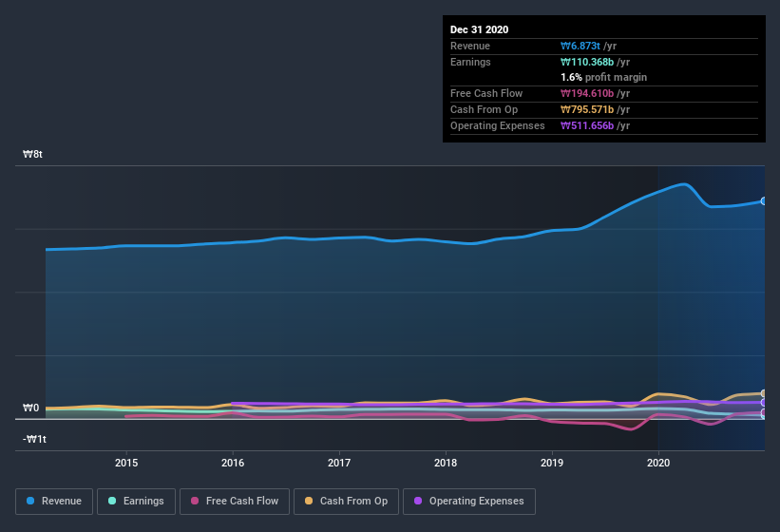Click the -₩1t y-axis label
Image resolution: width=780 pixels, height=532 pixels.
click(x=34, y=439)
